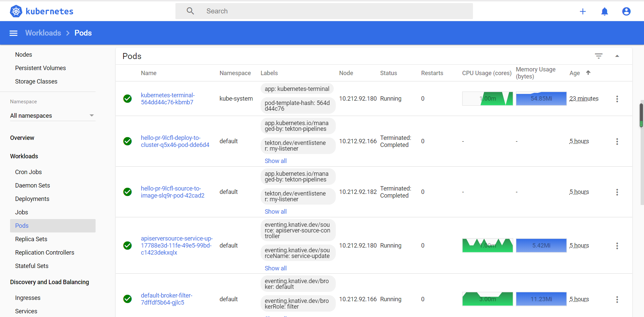644x317 pixels.
Task: Click CPU usage graph of kubernetes-terminal pod
Action: [488, 99]
